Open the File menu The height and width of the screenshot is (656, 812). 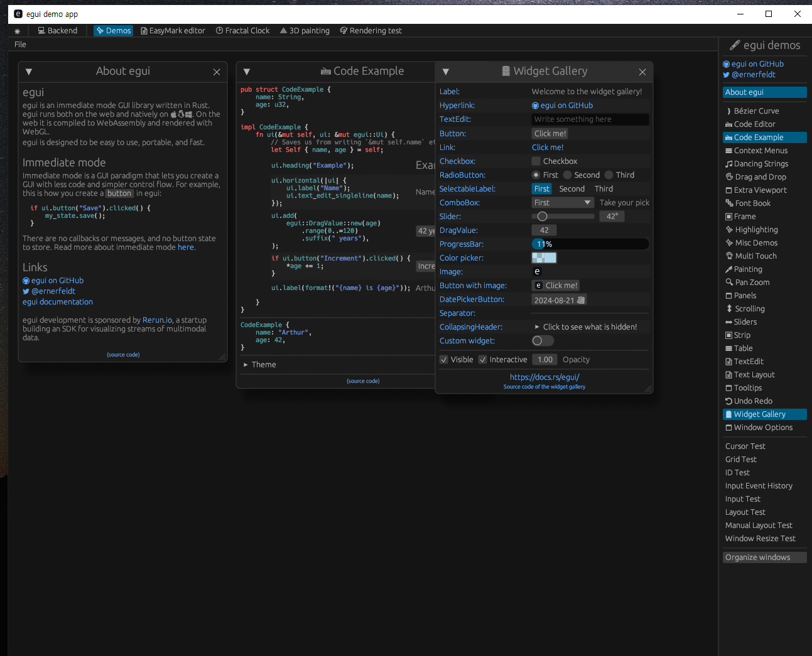point(20,45)
